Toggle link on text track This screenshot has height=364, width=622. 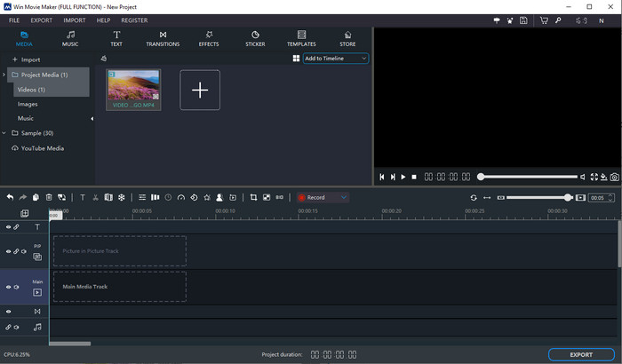[16, 227]
